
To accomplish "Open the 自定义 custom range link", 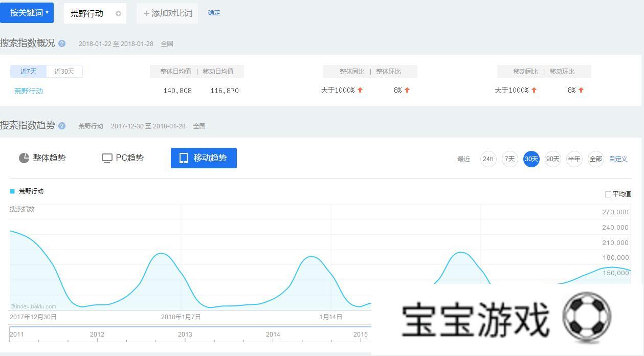I will point(618,159).
